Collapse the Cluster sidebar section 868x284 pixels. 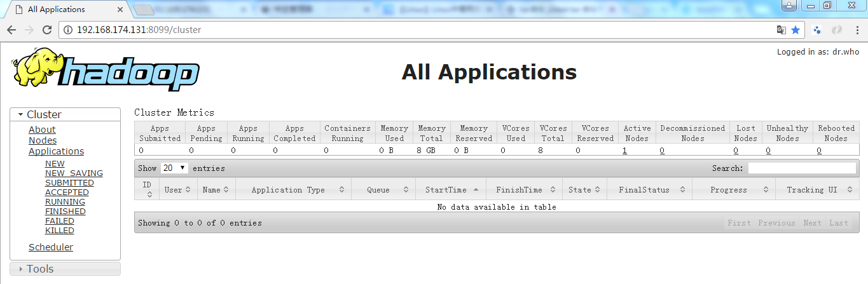pos(65,114)
